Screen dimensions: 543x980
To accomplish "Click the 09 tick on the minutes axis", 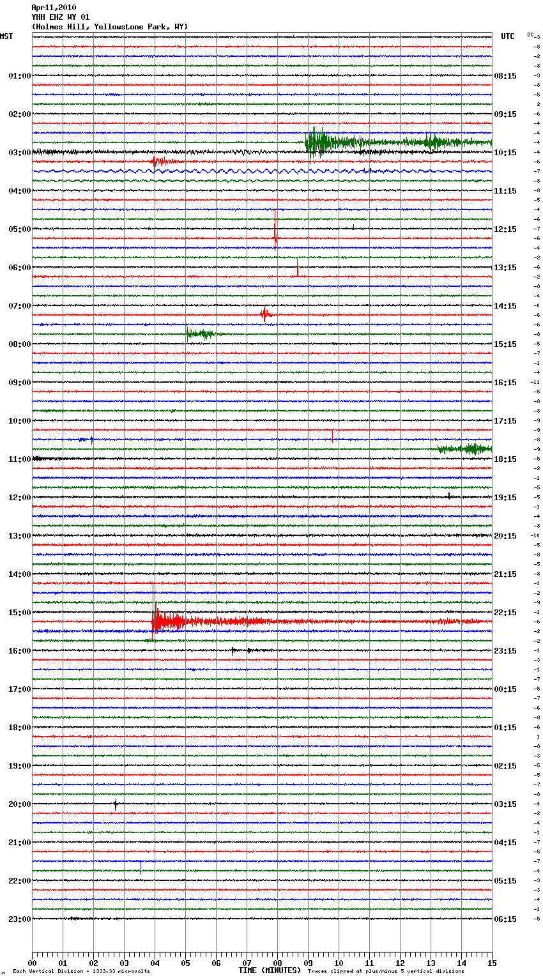I will tap(308, 963).
